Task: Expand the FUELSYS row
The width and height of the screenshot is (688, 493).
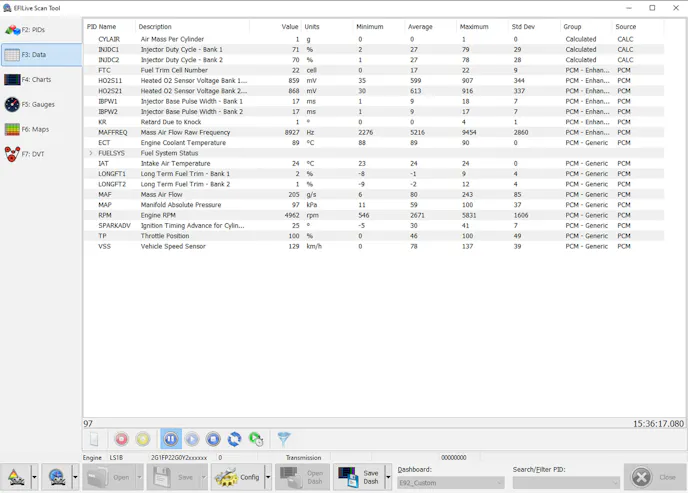Action: [x=91, y=153]
